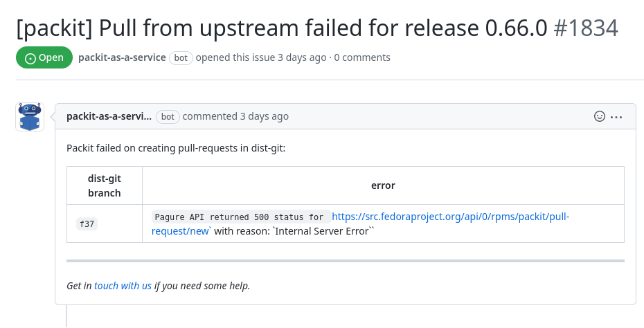Click the 'Pagure API returned 500 status' code text
Screen dimensions: 644x328
[x=239, y=217]
